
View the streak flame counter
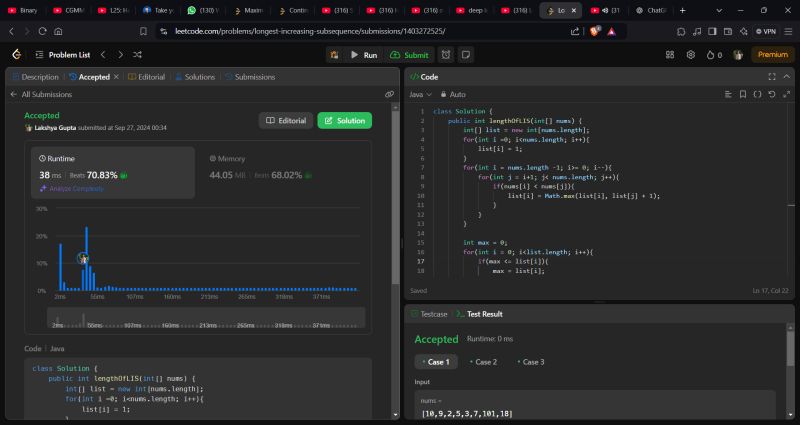pyautogui.click(x=714, y=55)
